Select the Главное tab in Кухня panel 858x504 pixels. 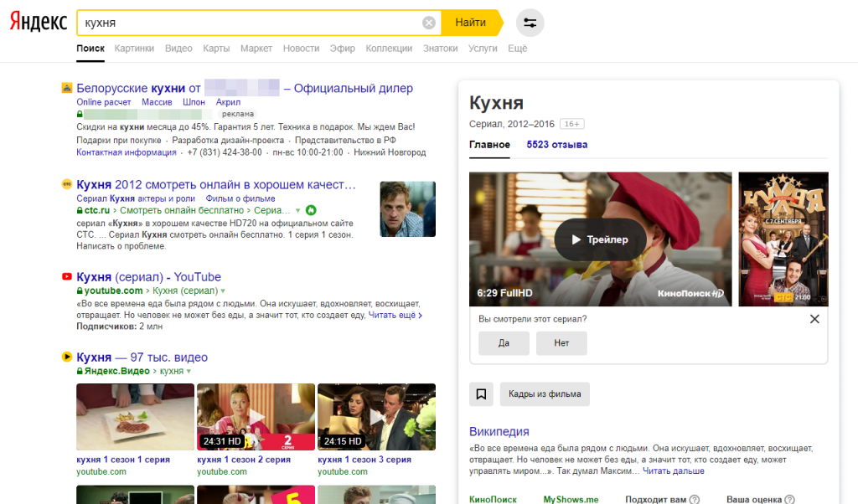[x=489, y=145]
